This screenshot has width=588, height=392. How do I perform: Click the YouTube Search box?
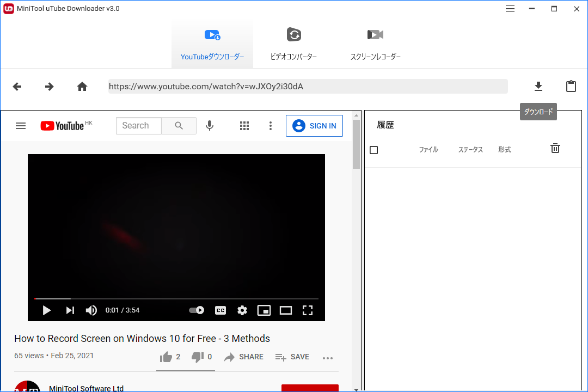(138, 126)
